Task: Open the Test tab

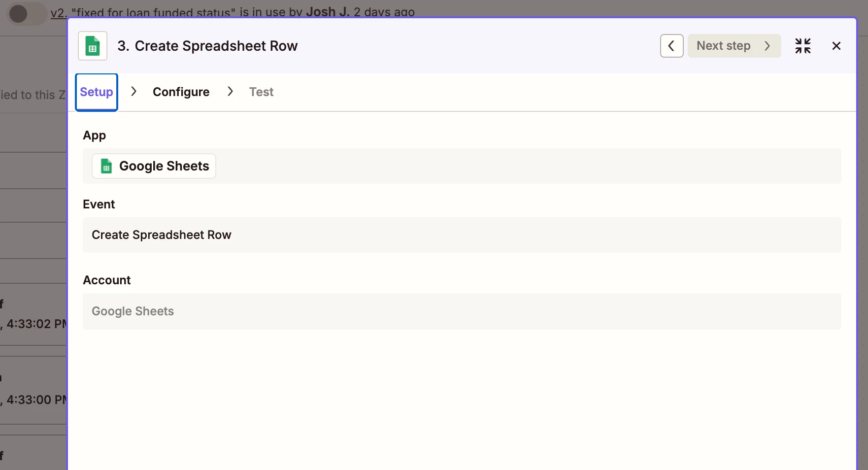Action: 261,92
